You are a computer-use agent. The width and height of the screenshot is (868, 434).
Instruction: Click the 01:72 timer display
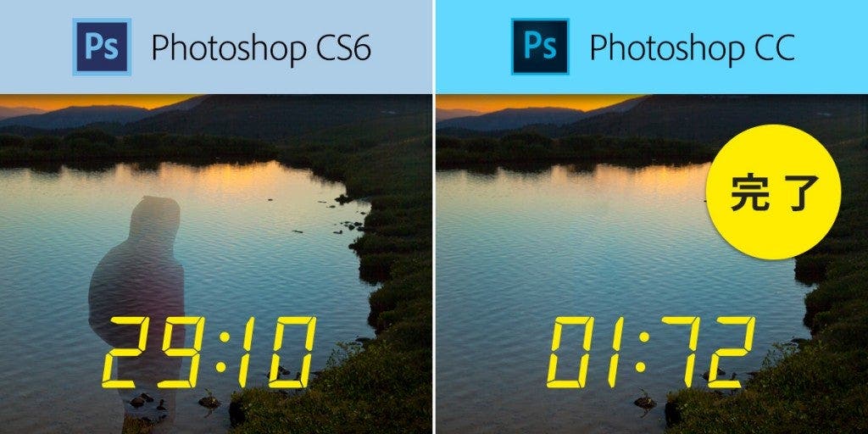pos(650,352)
